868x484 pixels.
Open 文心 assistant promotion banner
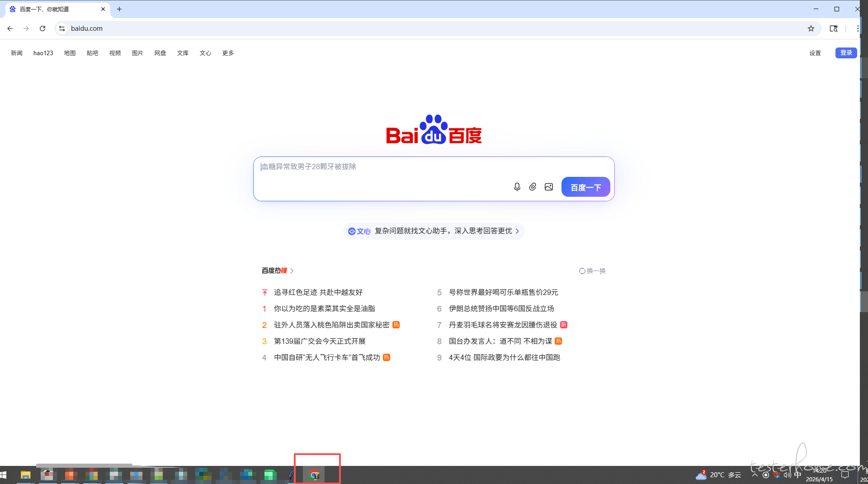434,231
